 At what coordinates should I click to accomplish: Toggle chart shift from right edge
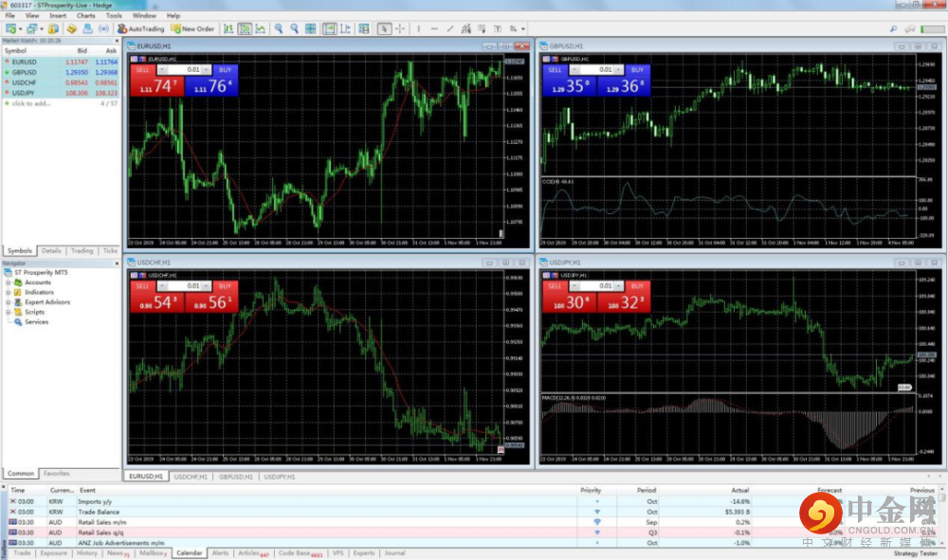tap(345, 28)
